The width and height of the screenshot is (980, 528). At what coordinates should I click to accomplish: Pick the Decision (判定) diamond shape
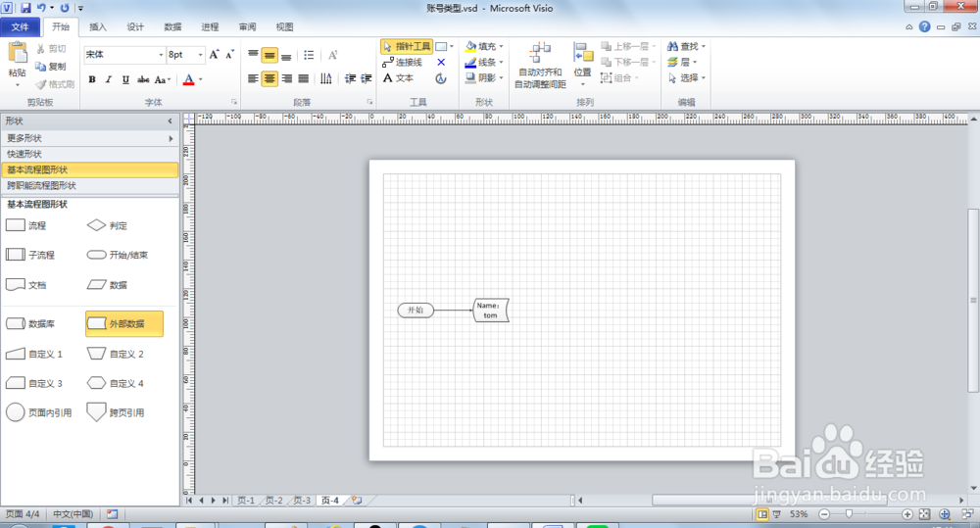pyautogui.click(x=107, y=225)
